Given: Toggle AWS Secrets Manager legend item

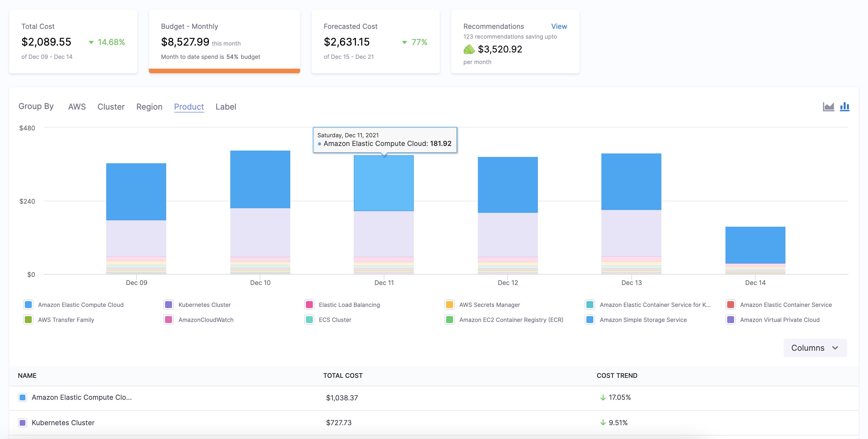Looking at the screenshot, I should [x=482, y=305].
